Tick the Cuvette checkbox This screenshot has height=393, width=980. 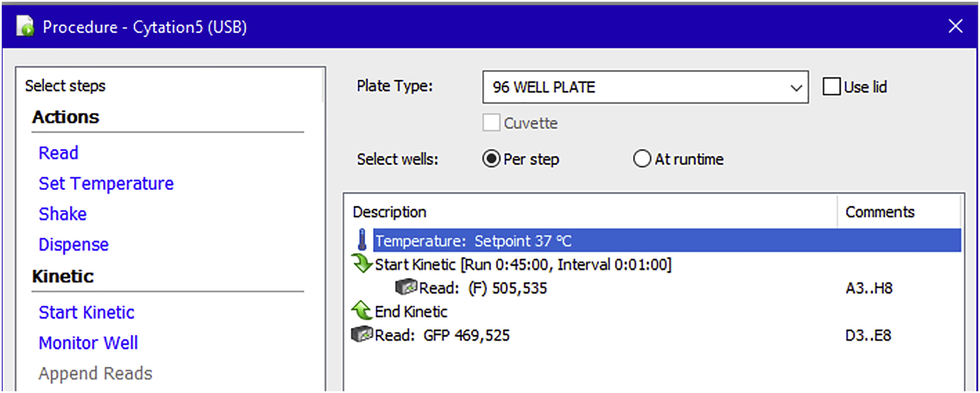click(491, 123)
